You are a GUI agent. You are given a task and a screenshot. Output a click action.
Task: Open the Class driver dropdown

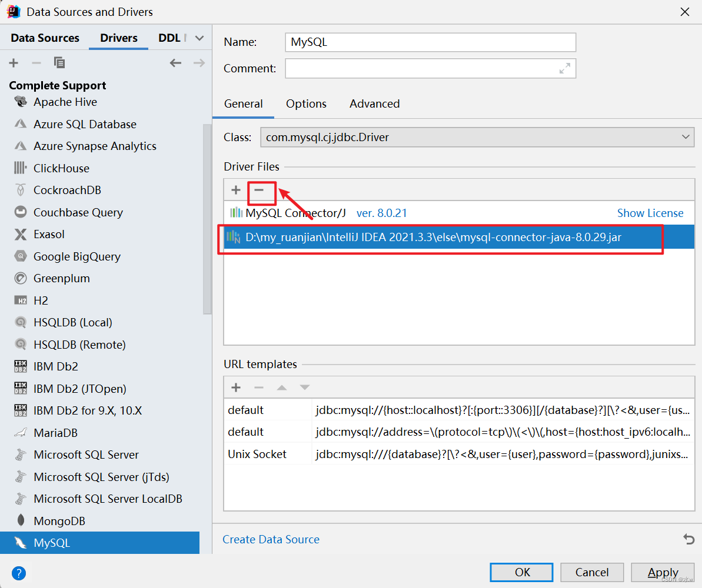pyautogui.click(x=686, y=137)
